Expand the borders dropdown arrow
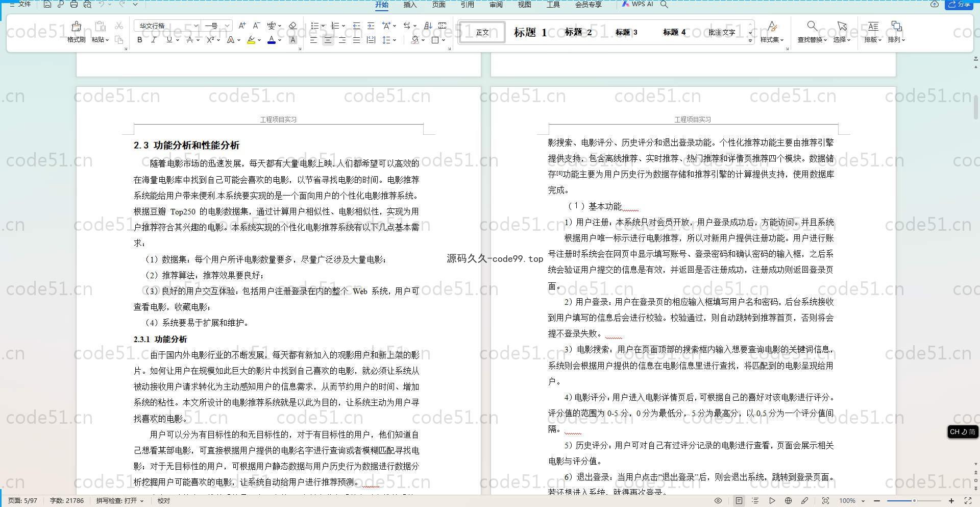The width and height of the screenshot is (980, 507). 444,40
